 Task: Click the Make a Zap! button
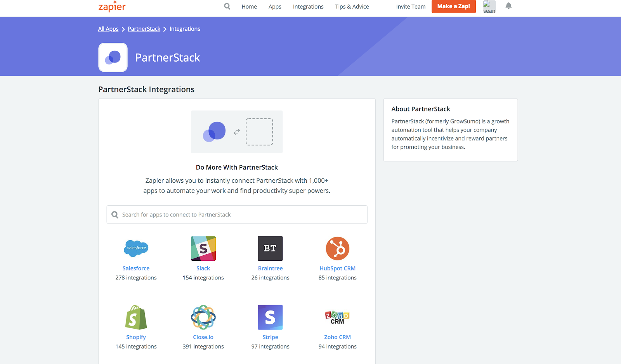coord(454,6)
